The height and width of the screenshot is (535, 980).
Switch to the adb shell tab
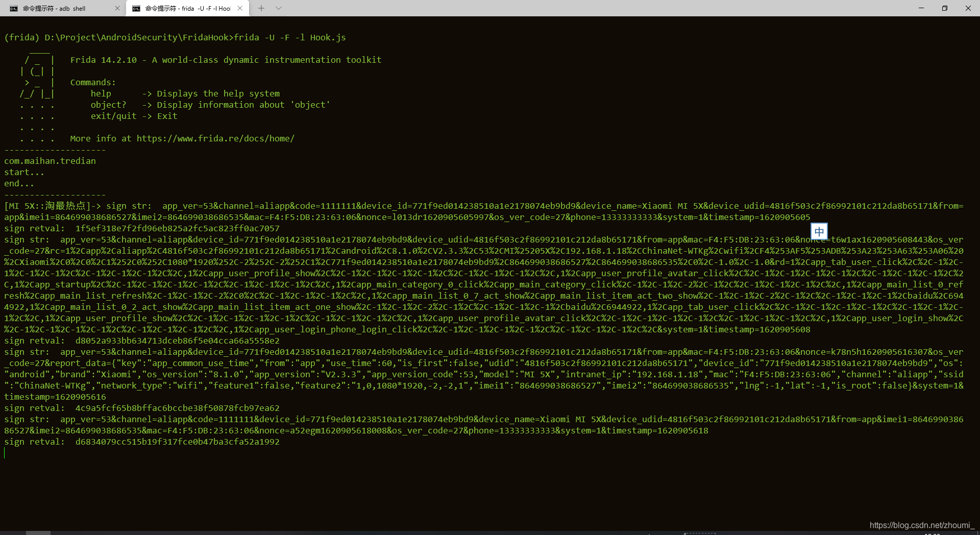[63, 8]
